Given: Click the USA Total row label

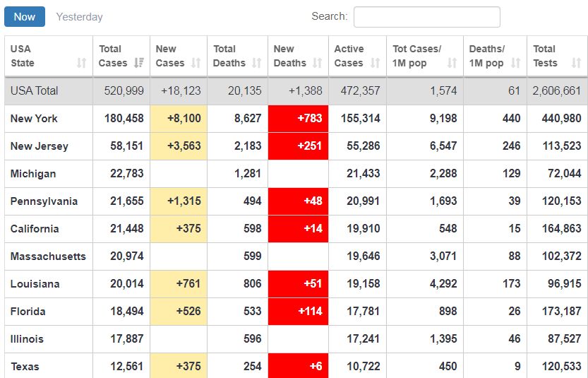Looking at the screenshot, I should click(34, 91).
